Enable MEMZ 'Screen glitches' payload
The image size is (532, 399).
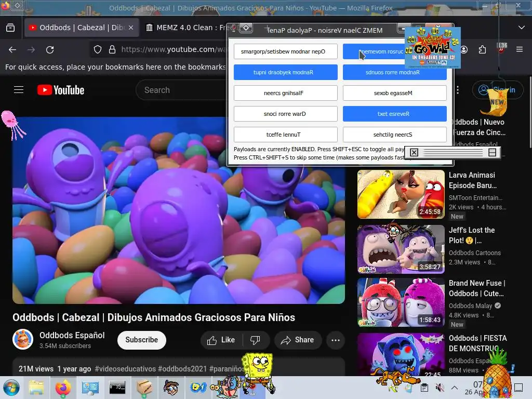click(x=395, y=135)
